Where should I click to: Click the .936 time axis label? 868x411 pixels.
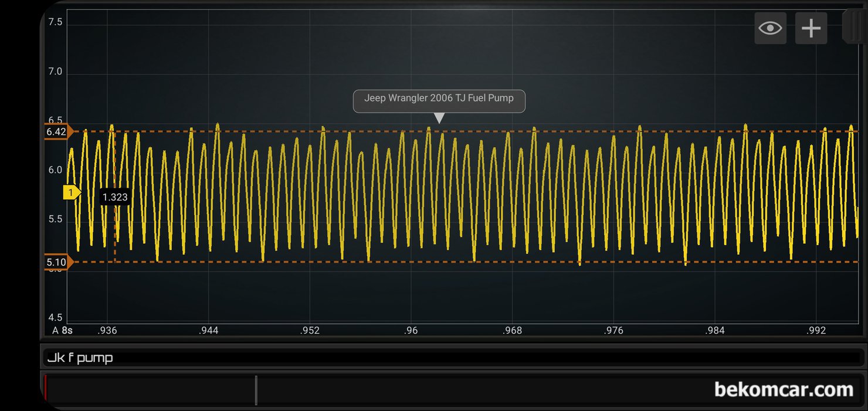(x=107, y=331)
